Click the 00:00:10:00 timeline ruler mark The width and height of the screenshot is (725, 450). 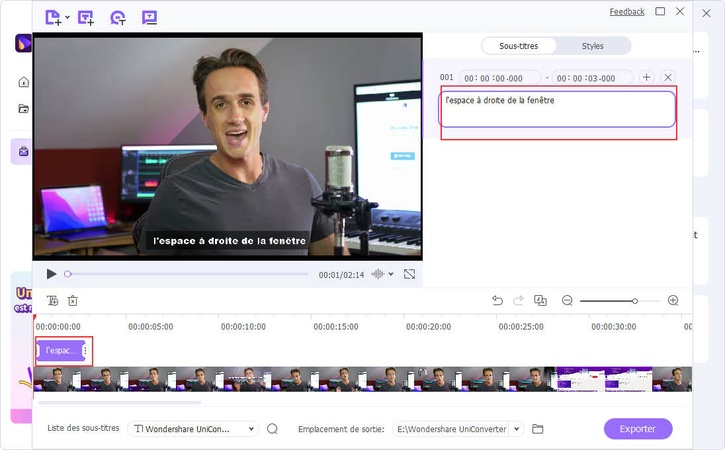tap(243, 327)
